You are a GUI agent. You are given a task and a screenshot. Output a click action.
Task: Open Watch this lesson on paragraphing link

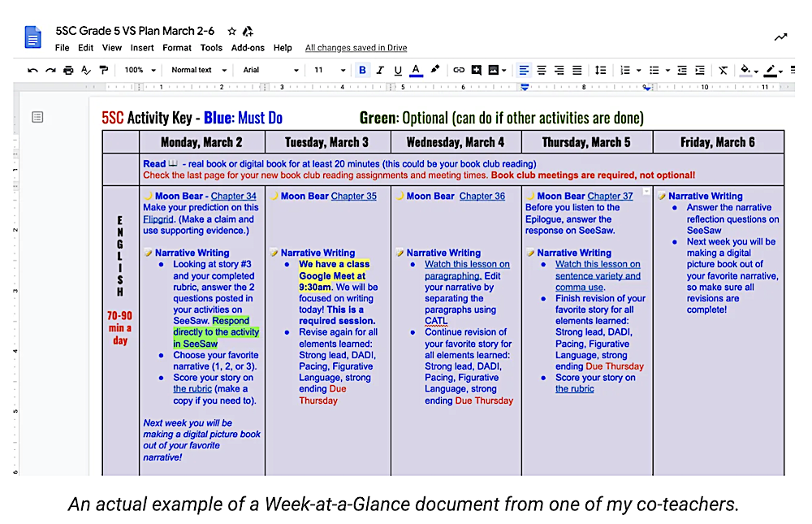pyautogui.click(x=467, y=270)
